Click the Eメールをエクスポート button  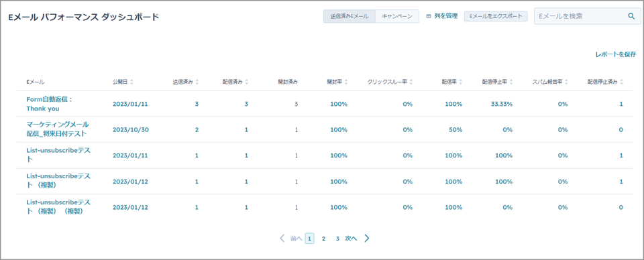(496, 16)
